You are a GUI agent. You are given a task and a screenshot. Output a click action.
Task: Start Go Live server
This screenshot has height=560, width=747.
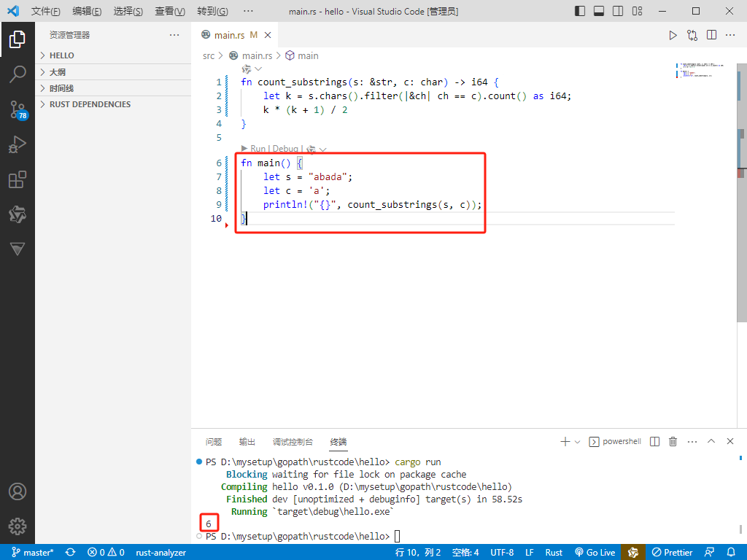pyautogui.click(x=595, y=553)
